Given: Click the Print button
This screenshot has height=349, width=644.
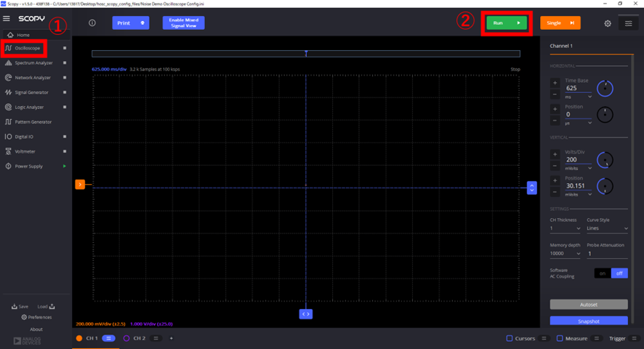Looking at the screenshot, I should pos(131,23).
